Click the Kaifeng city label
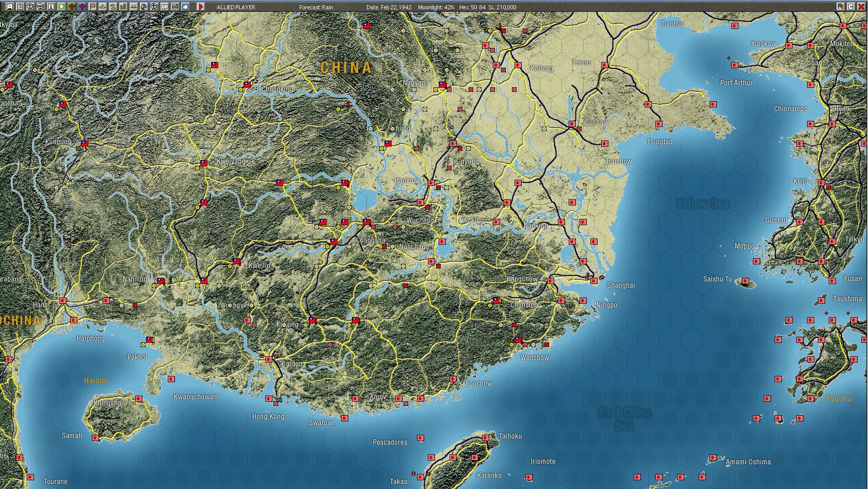The width and height of the screenshot is (868, 489). point(541,68)
